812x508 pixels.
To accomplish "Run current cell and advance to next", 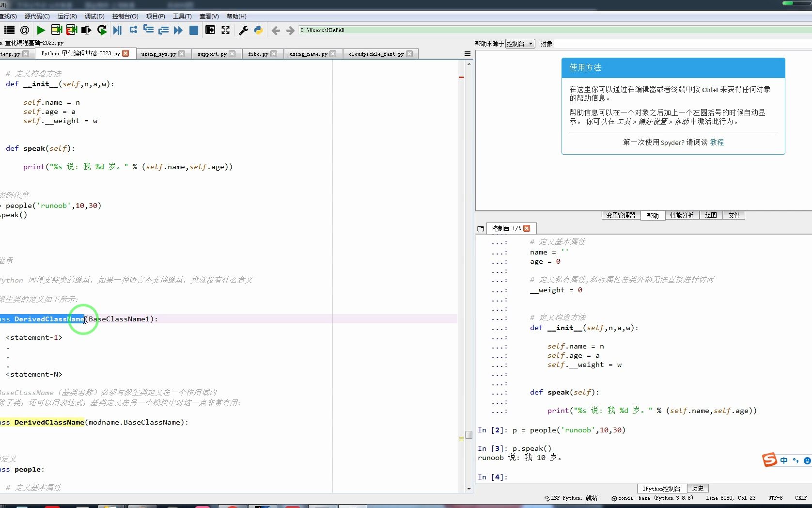I will [71, 30].
